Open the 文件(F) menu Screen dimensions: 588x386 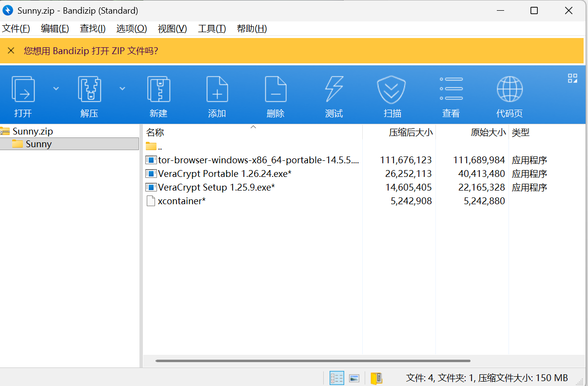coord(16,29)
